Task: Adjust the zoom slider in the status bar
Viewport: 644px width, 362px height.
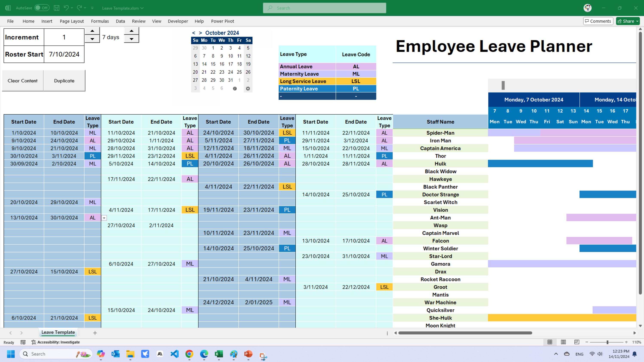Action: pyautogui.click(x=607, y=342)
